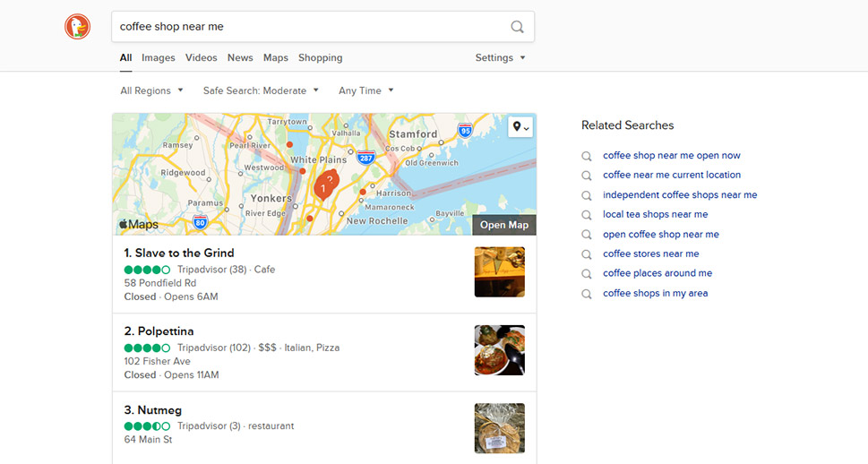
Task: Click 'Tripadvisor (3)' review text
Action: [x=209, y=426]
